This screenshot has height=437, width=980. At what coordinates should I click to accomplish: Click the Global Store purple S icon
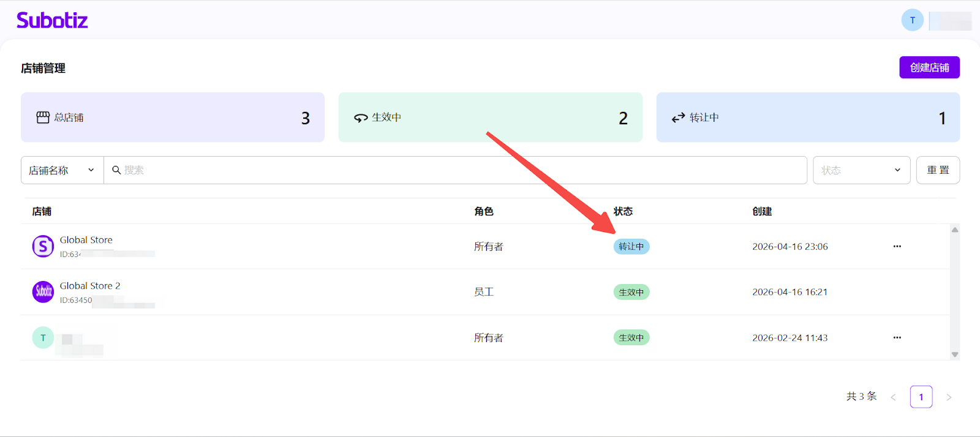click(x=43, y=247)
